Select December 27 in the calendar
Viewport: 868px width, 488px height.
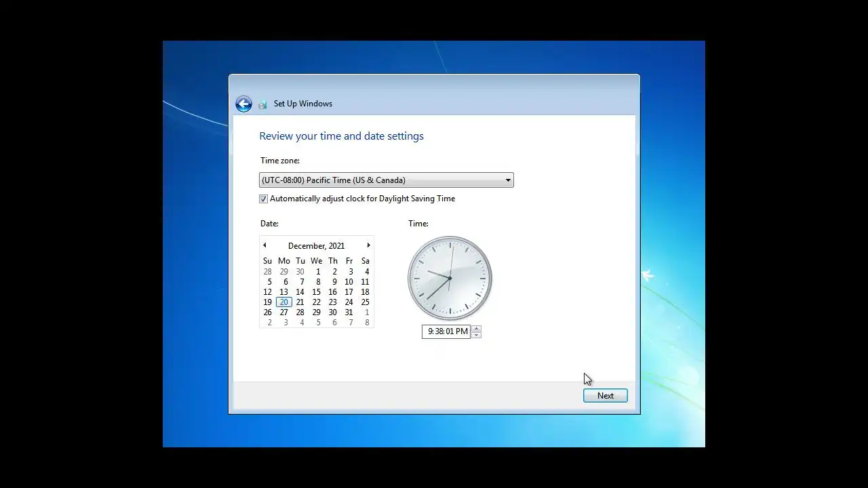pos(284,312)
